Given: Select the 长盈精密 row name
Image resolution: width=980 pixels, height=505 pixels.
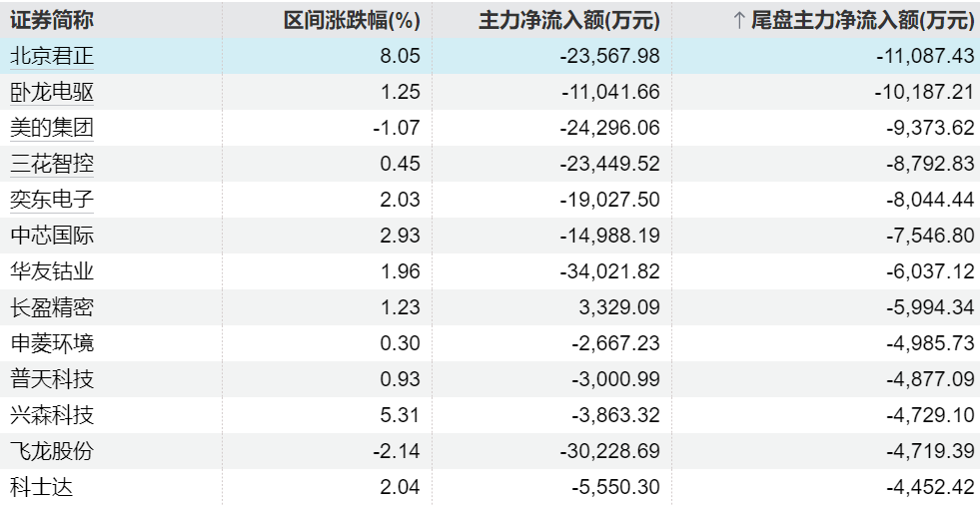Looking at the screenshot, I should click(52, 307).
